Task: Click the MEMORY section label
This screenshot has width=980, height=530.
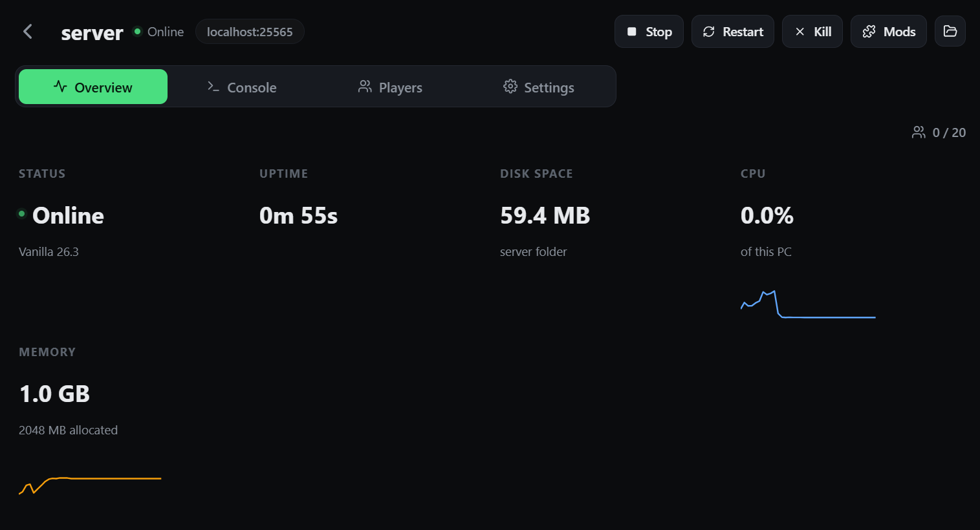Action: coord(47,352)
